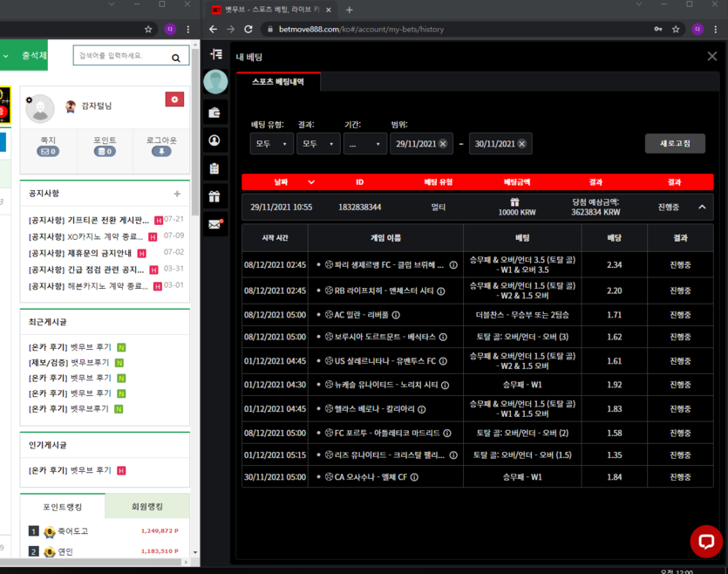728x574 pixels.
Task: Open the 인기게시글 벳무브 후기 post
Action: tap(70, 470)
